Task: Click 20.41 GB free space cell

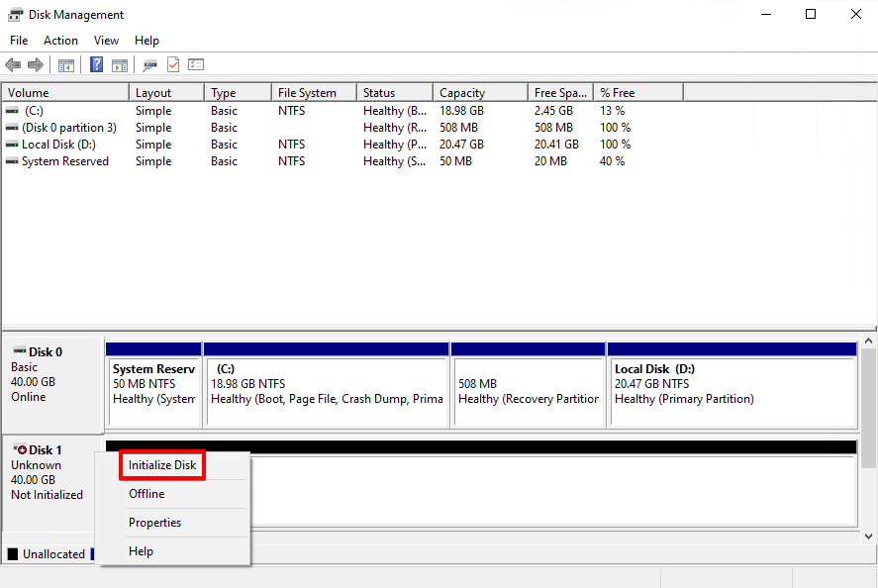Action: click(556, 145)
